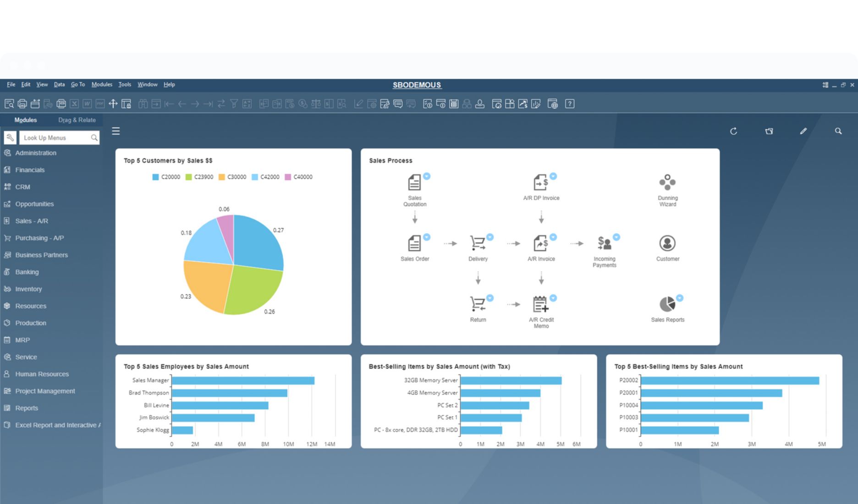Edit the dashboard with the pencil icon
The width and height of the screenshot is (858, 504).
pyautogui.click(x=803, y=131)
